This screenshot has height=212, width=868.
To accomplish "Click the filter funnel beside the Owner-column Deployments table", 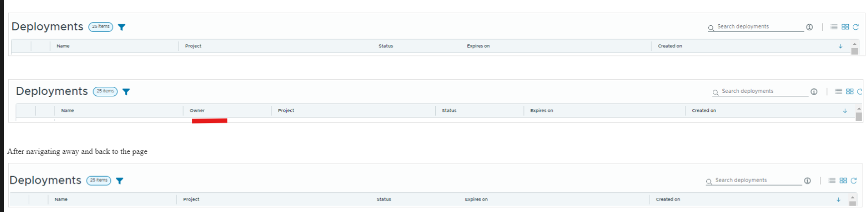I will click(126, 92).
